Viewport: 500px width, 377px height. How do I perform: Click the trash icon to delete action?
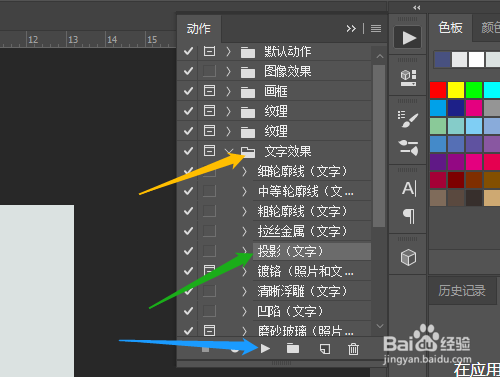353,349
